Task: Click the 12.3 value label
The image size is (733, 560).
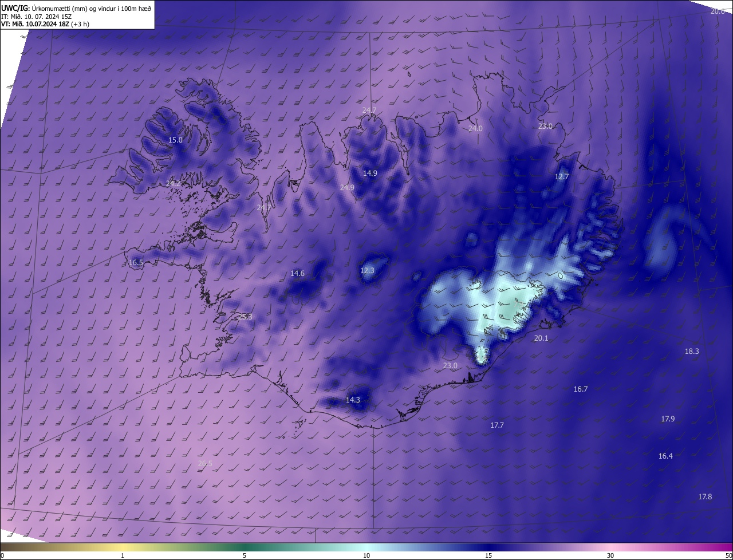Action: click(x=367, y=270)
